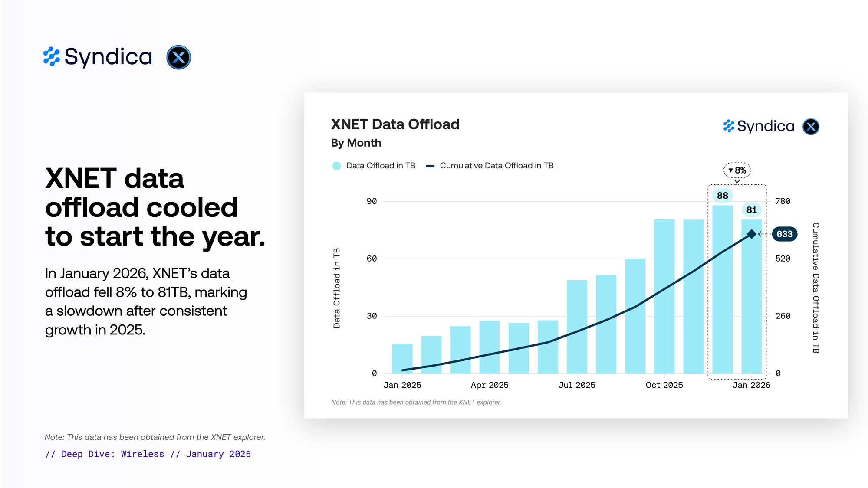Viewport: 868px width, 488px height.
Task: Click the small XNET icon in chart
Action: point(811,127)
